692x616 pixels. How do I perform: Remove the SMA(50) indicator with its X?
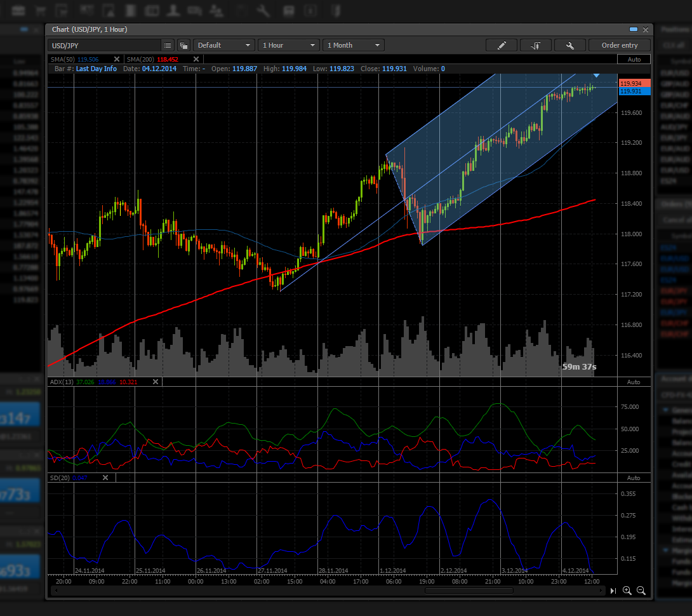pos(116,59)
